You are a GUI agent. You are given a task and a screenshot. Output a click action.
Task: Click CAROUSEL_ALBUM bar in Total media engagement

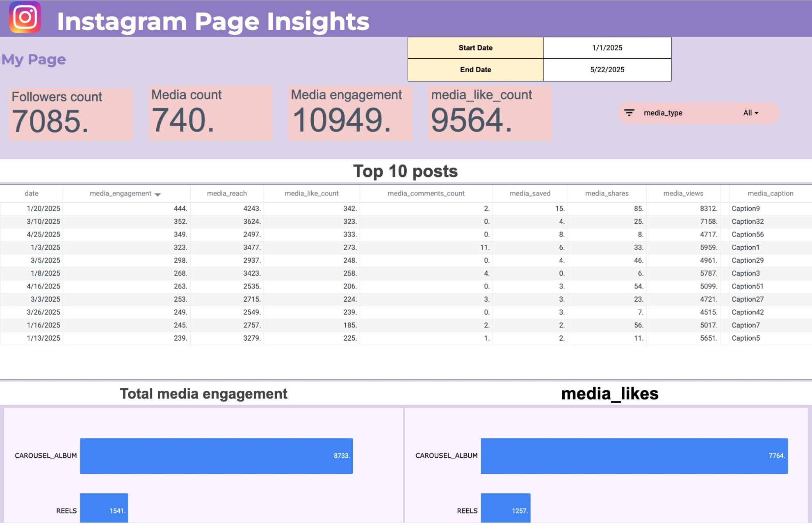tap(216, 456)
